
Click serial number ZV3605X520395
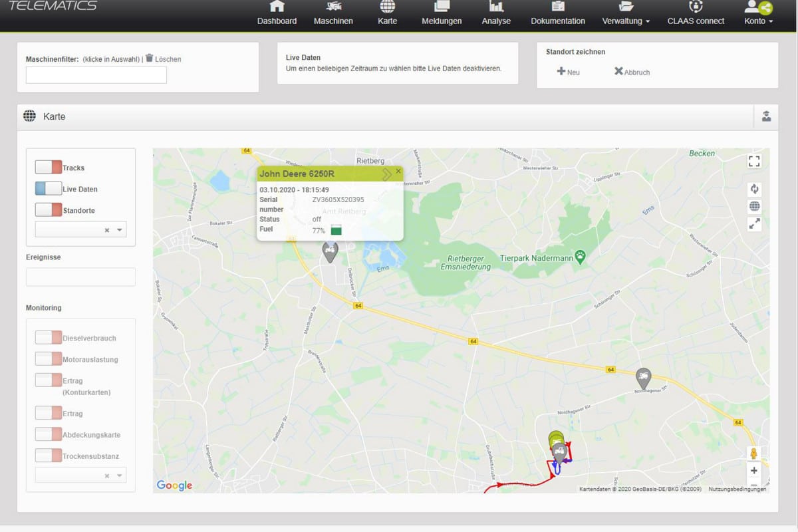pyautogui.click(x=338, y=199)
